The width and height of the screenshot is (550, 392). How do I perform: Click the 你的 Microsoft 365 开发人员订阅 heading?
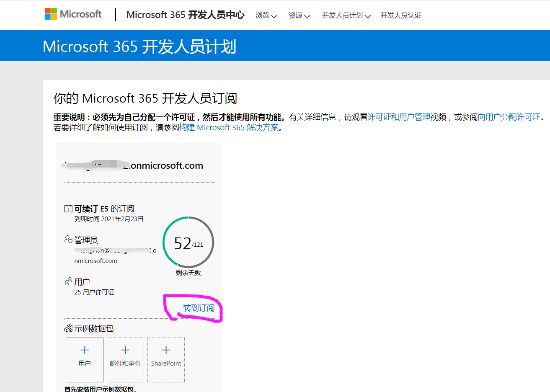(x=145, y=98)
